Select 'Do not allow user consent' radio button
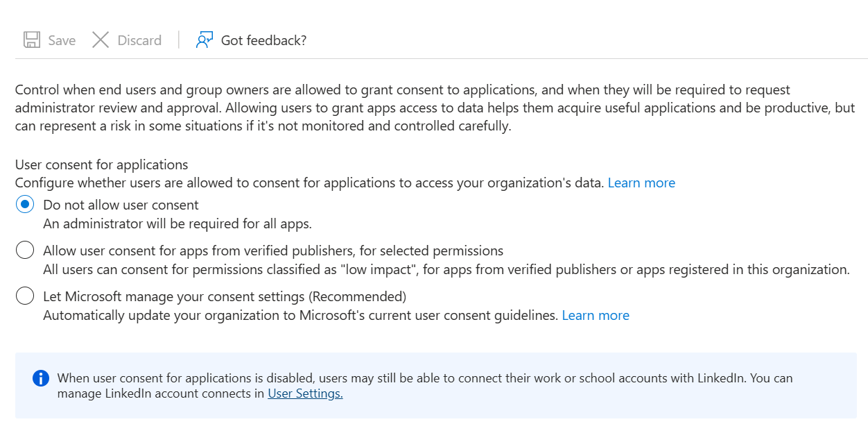The height and width of the screenshot is (424, 868). coord(25,205)
